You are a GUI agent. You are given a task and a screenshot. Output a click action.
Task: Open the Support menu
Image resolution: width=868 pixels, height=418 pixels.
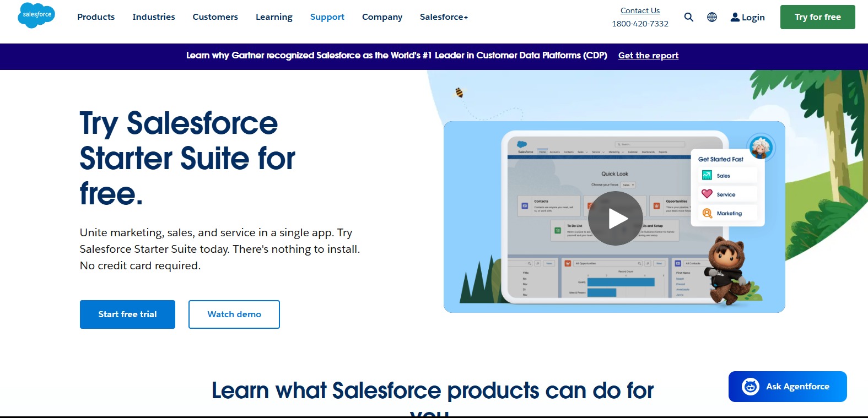pos(327,17)
